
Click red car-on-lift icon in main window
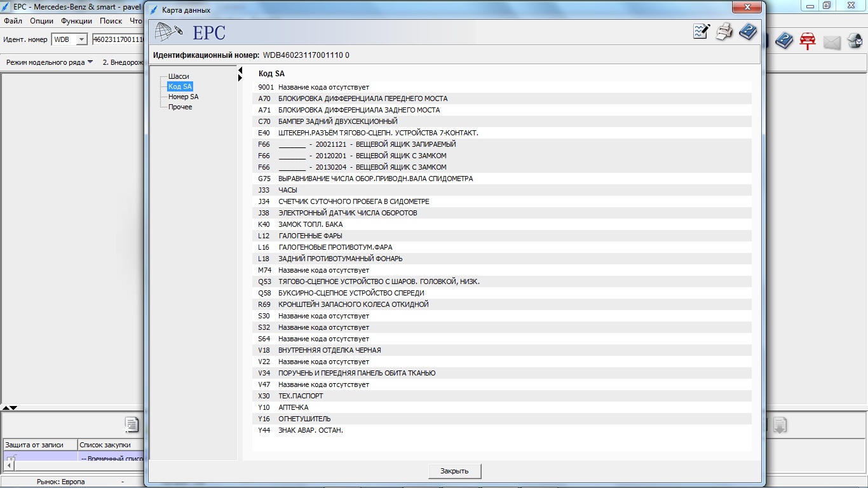(x=808, y=41)
